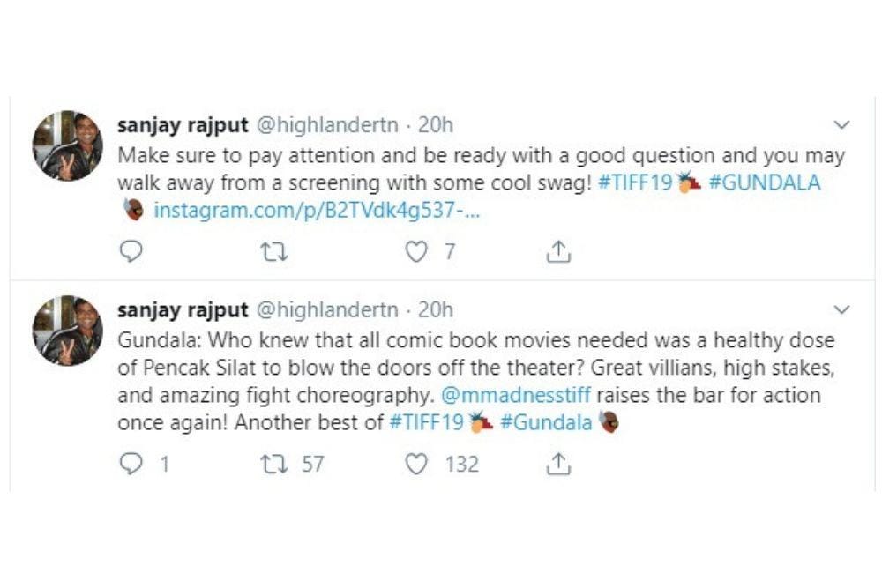Open the #GUNDALA hashtag in first tweet

click(765, 183)
